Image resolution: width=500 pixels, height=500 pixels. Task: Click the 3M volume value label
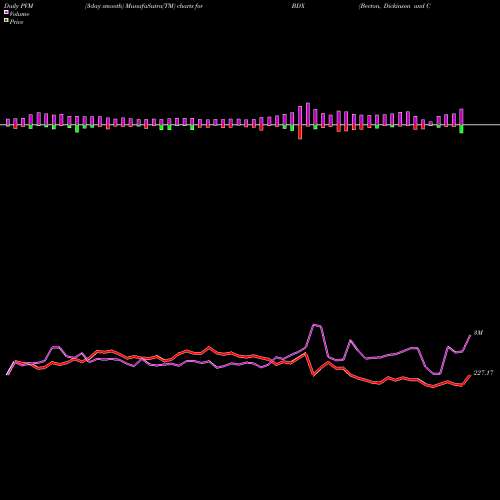pyautogui.click(x=478, y=333)
